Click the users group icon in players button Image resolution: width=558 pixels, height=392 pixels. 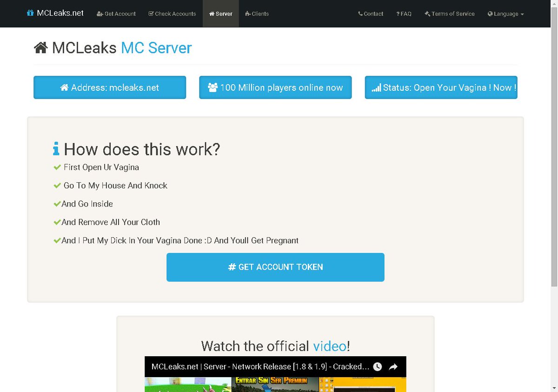click(x=213, y=87)
